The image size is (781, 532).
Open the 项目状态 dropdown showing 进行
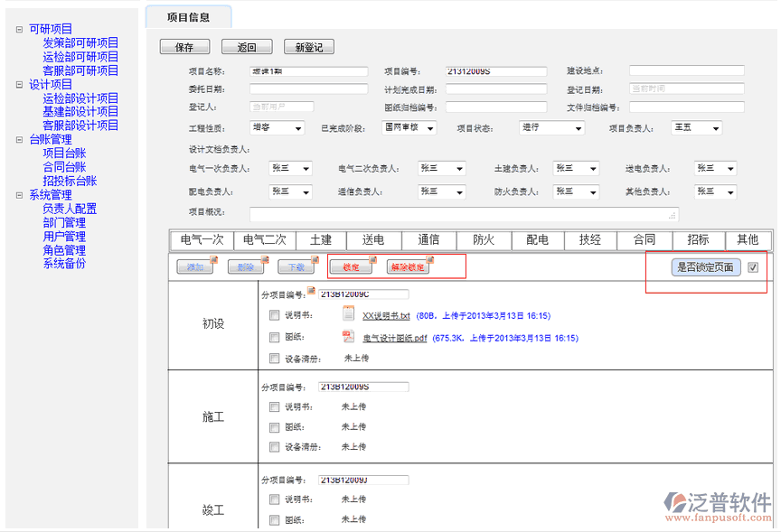click(551, 128)
